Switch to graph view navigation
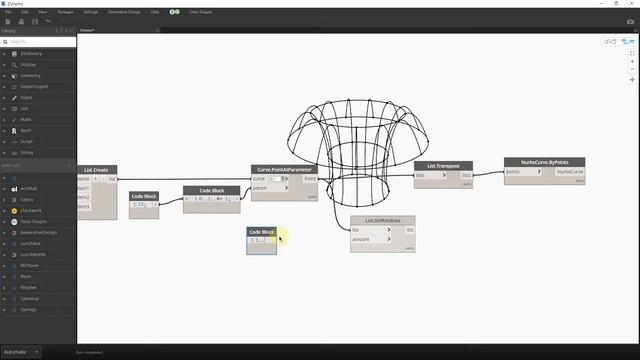 coord(628,42)
